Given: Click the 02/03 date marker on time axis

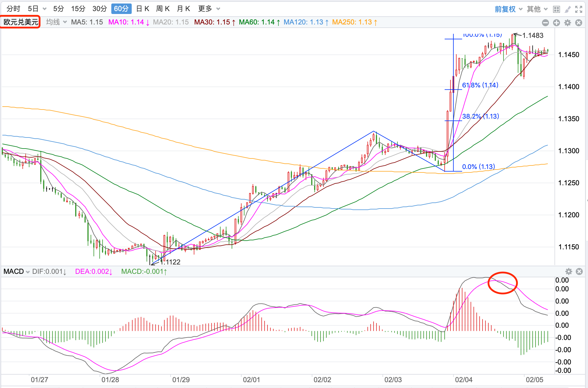Looking at the screenshot, I should click(393, 380).
